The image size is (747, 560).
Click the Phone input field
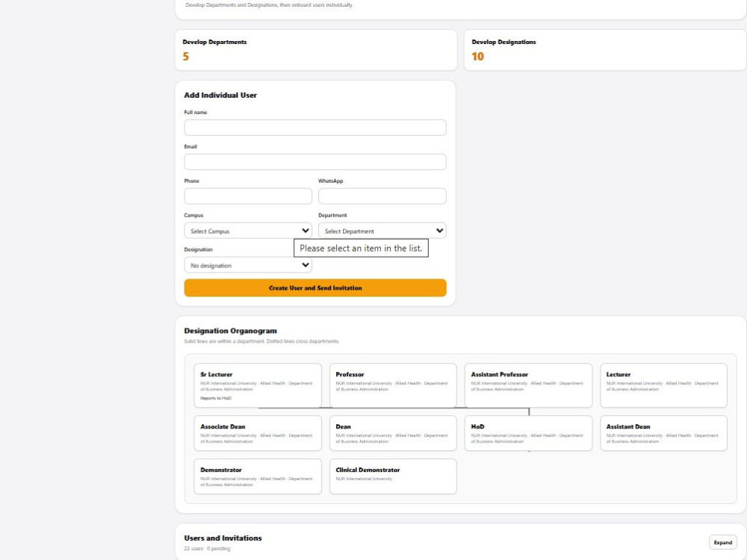click(x=248, y=196)
